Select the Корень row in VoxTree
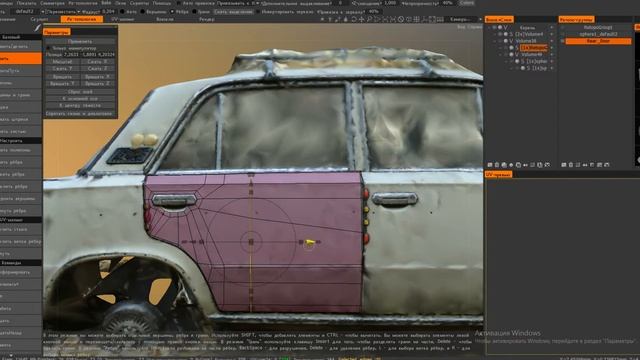Viewport: 640px width, 360px height. [x=527, y=27]
